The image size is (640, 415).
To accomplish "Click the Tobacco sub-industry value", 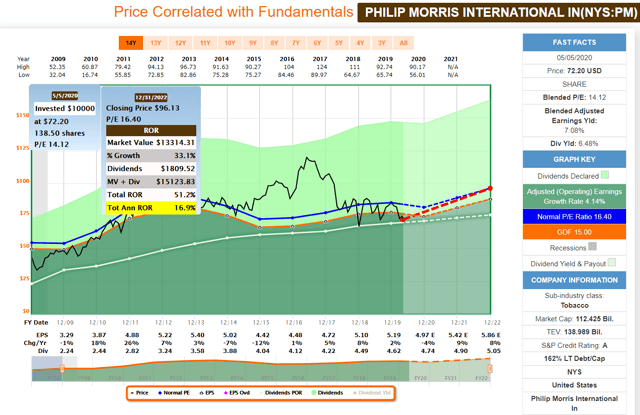I will tap(574, 306).
